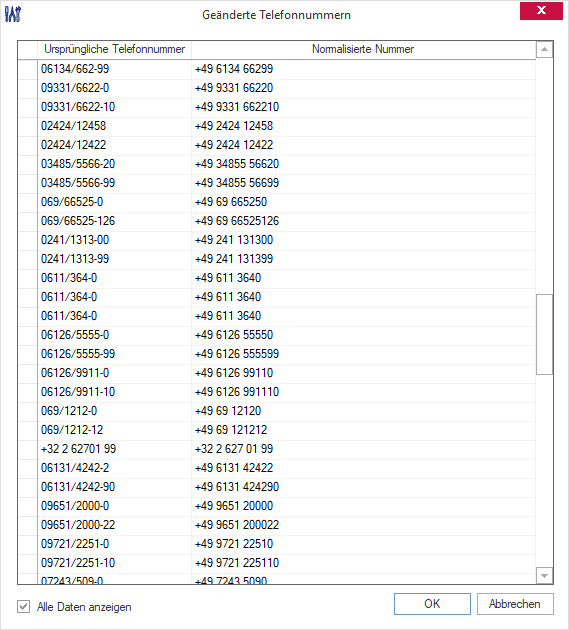Click the scrollbar down arrow
Viewport: 569px width, 630px height.
(544, 575)
